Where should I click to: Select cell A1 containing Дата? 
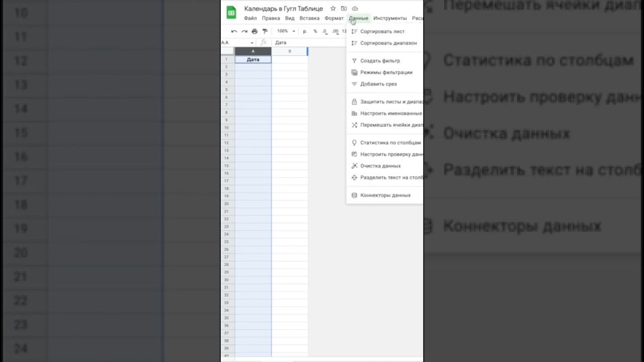(x=253, y=59)
